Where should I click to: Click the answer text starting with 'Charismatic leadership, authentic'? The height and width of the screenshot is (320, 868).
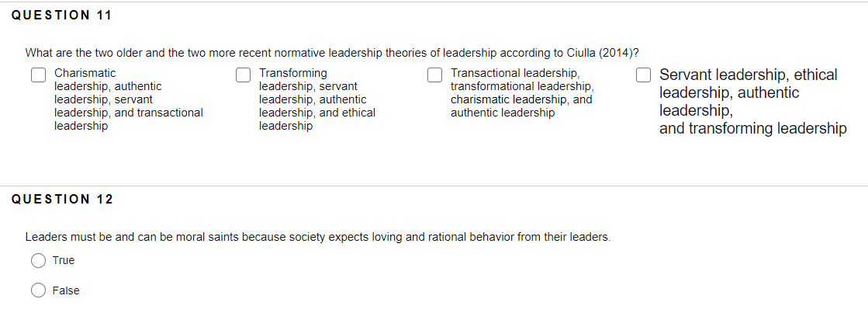click(x=129, y=100)
